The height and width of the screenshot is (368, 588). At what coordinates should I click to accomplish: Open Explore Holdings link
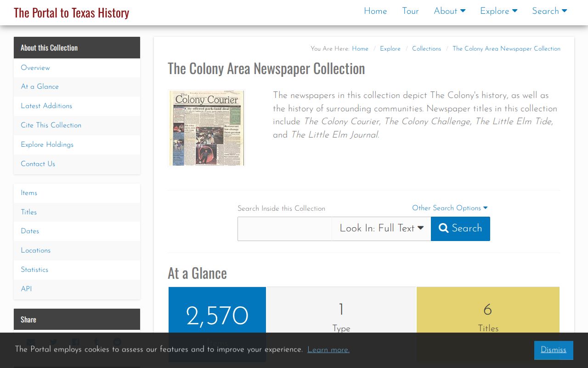point(77,144)
